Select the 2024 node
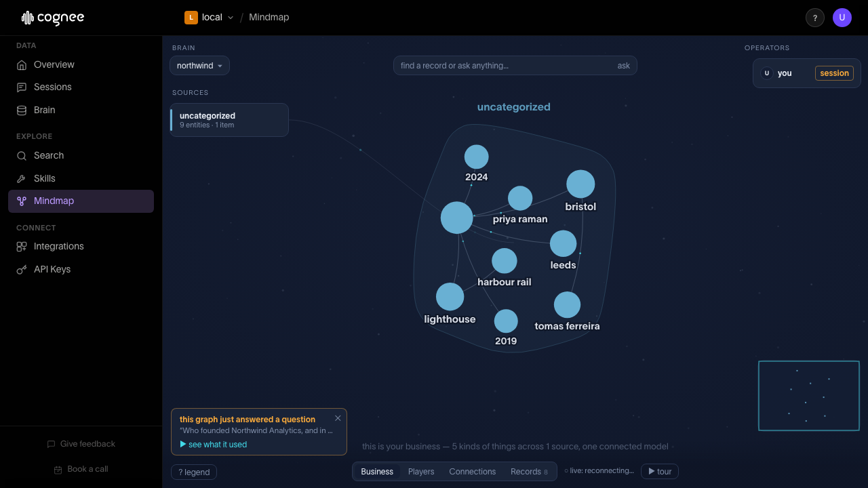The width and height of the screenshot is (868, 488). pos(477,157)
